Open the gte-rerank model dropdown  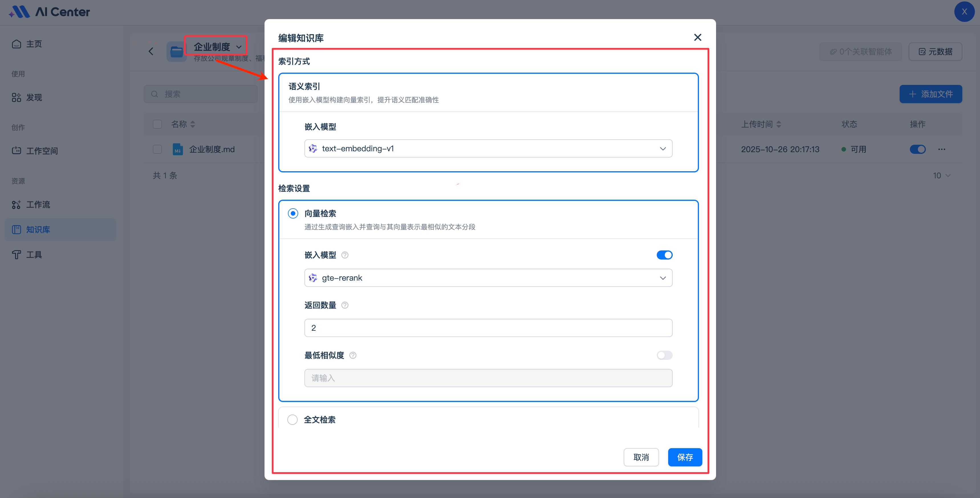pos(488,278)
